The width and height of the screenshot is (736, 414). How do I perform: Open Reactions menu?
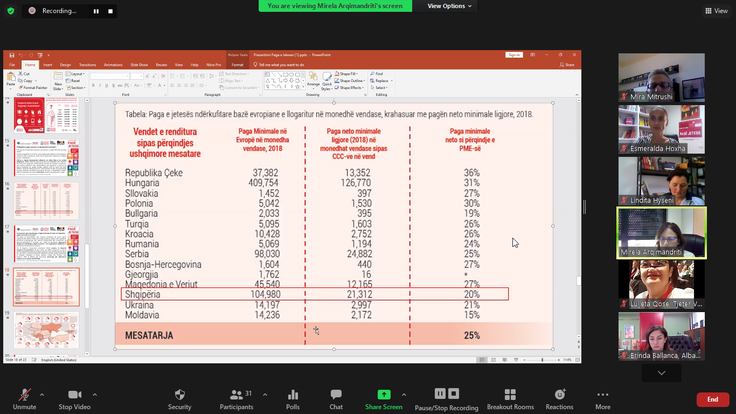[x=559, y=395]
